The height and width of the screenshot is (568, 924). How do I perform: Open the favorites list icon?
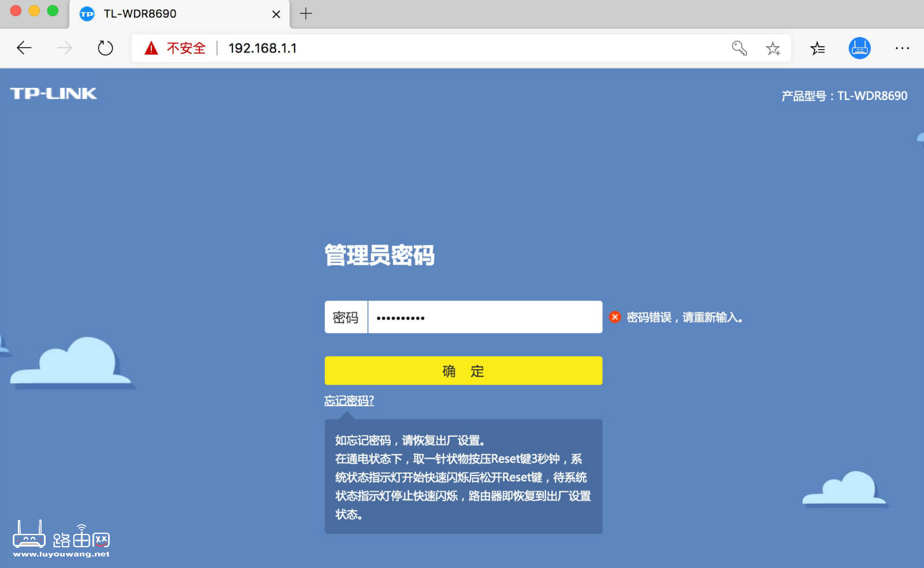click(x=817, y=49)
